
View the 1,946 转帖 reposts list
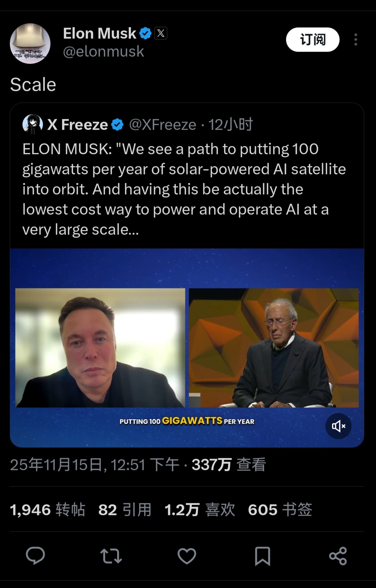[x=47, y=510]
